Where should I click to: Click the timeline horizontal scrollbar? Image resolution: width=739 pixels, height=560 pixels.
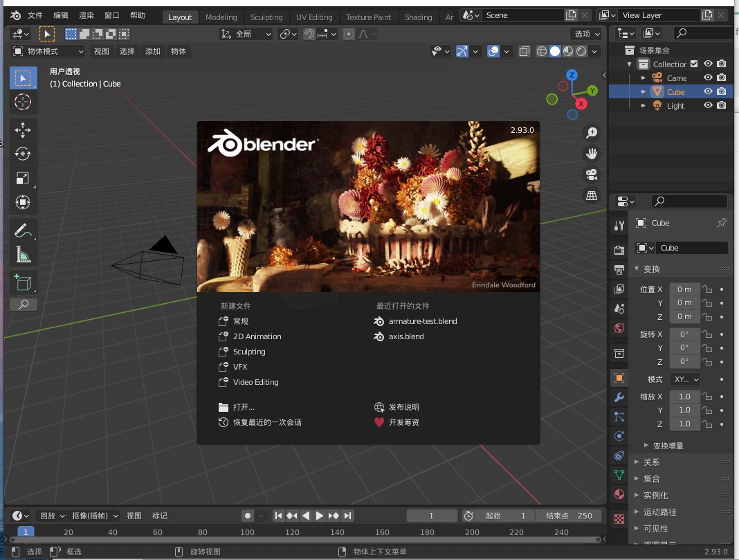point(305,539)
